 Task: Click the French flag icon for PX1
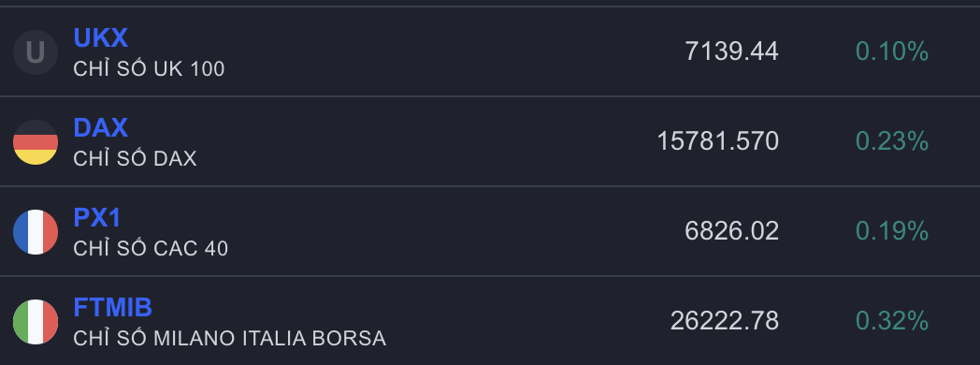(x=36, y=232)
